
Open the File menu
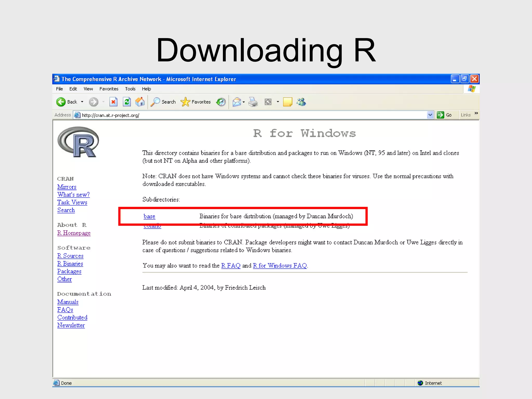pos(59,89)
